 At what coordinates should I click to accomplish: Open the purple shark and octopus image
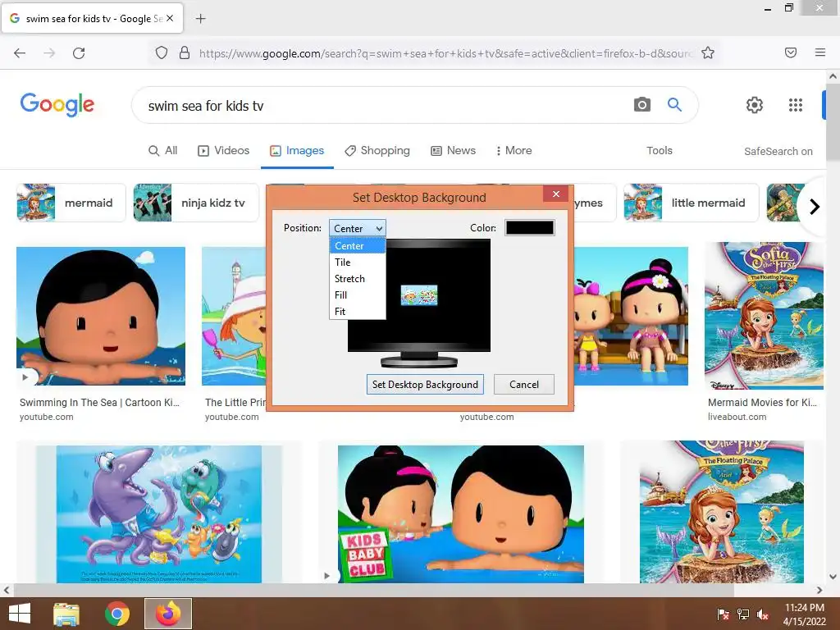tap(158, 514)
